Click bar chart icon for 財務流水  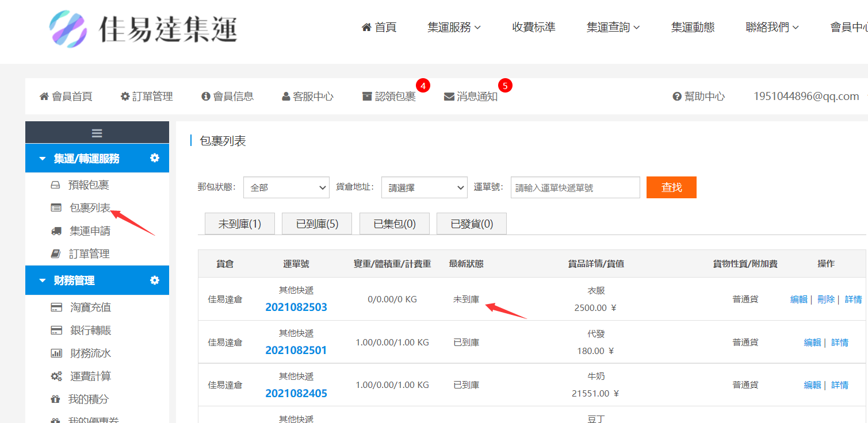coord(56,353)
